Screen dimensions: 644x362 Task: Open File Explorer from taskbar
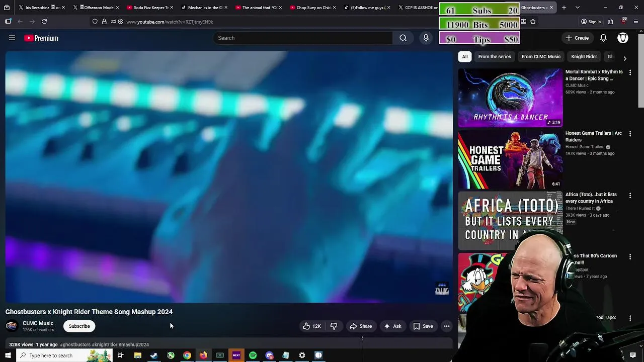tap(137, 355)
